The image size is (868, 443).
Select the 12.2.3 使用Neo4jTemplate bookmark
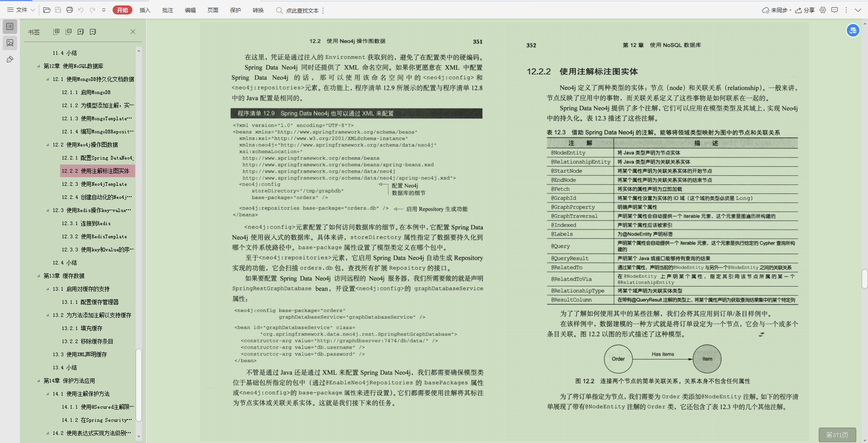click(x=96, y=184)
